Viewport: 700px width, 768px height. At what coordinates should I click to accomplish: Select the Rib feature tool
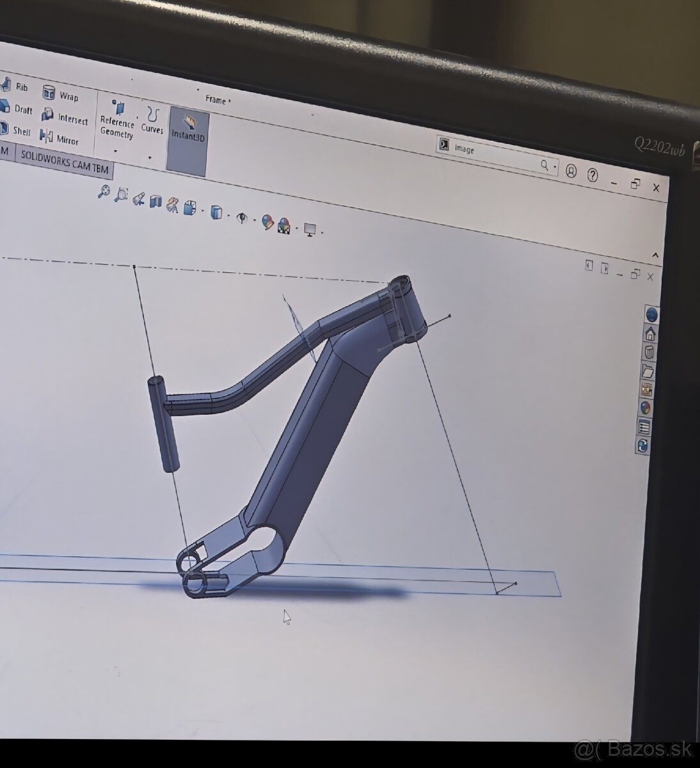18,85
